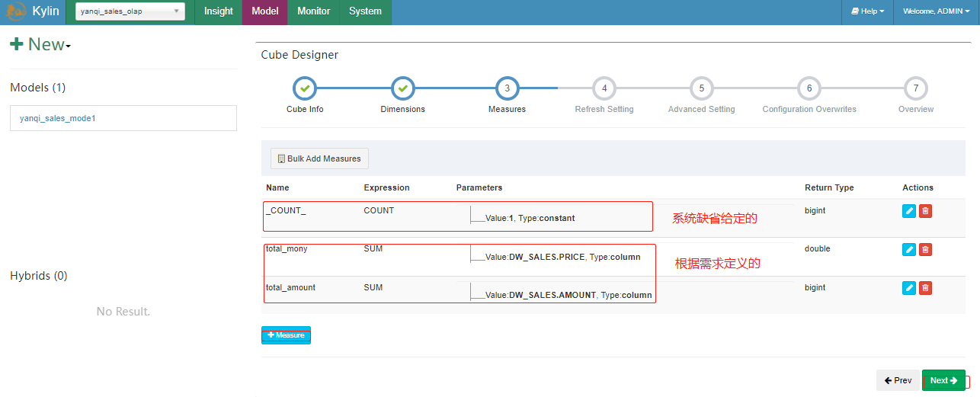Image resolution: width=980 pixels, height=397 pixels.
Task: Select step 3 Measures circle
Action: (507, 89)
